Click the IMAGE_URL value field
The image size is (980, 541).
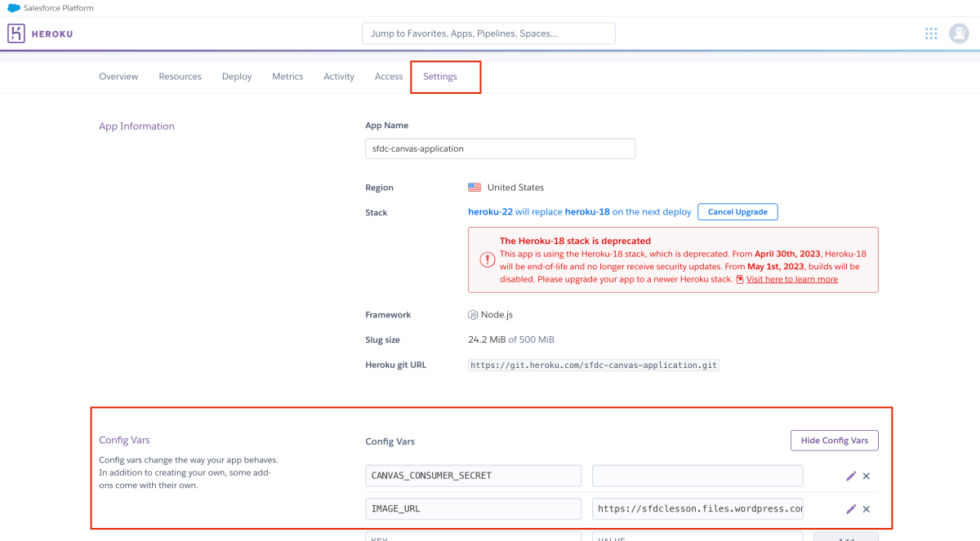coord(697,508)
